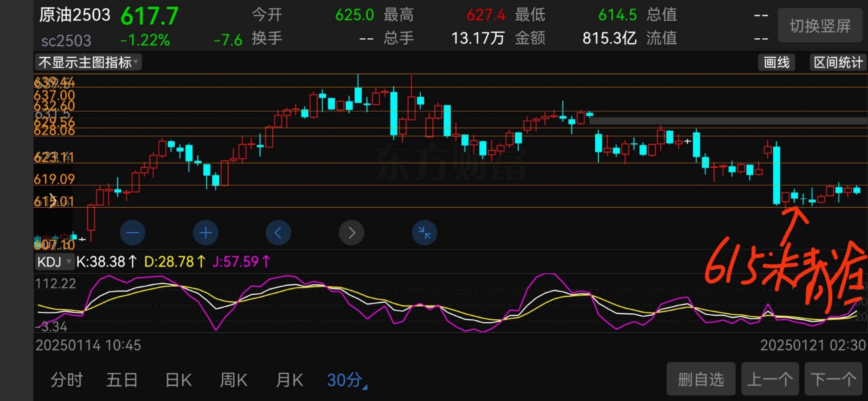
Task: Toggle to portrait mode with 切换竖屏
Action: click(820, 26)
